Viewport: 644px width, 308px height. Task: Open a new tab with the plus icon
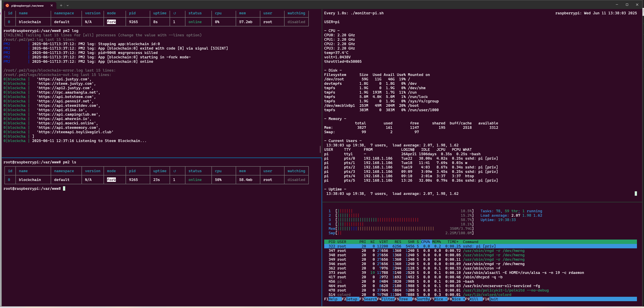(x=61, y=5)
